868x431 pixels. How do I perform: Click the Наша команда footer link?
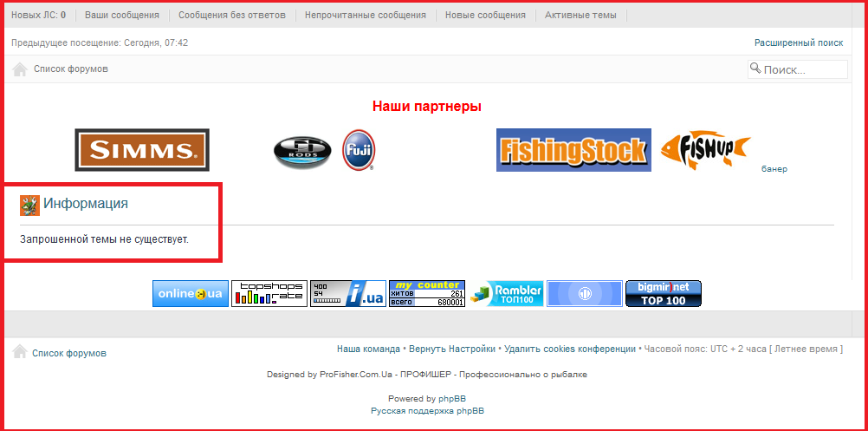click(368, 349)
